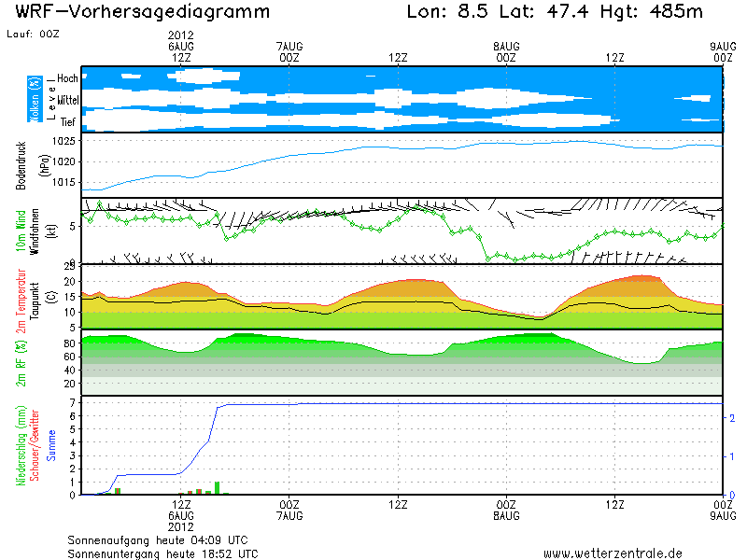The height and width of the screenshot is (560, 747).
Task: Click the Tief cloud level label
Action: click(x=68, y=121)
